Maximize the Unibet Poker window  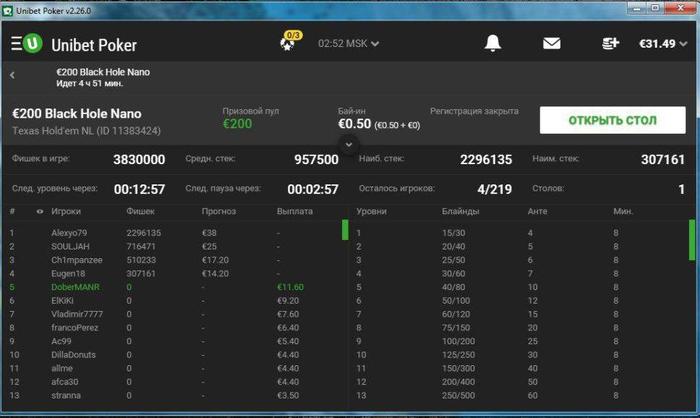pos(655,8)
